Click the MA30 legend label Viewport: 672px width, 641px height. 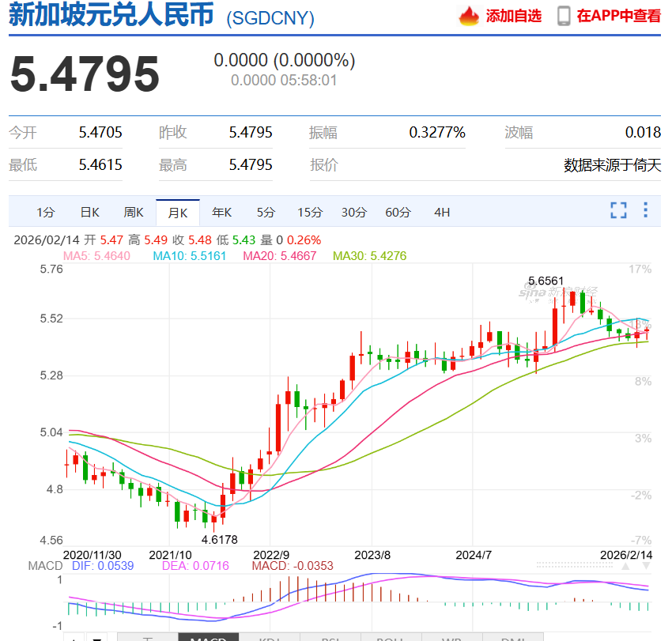[x=369, y=256]
